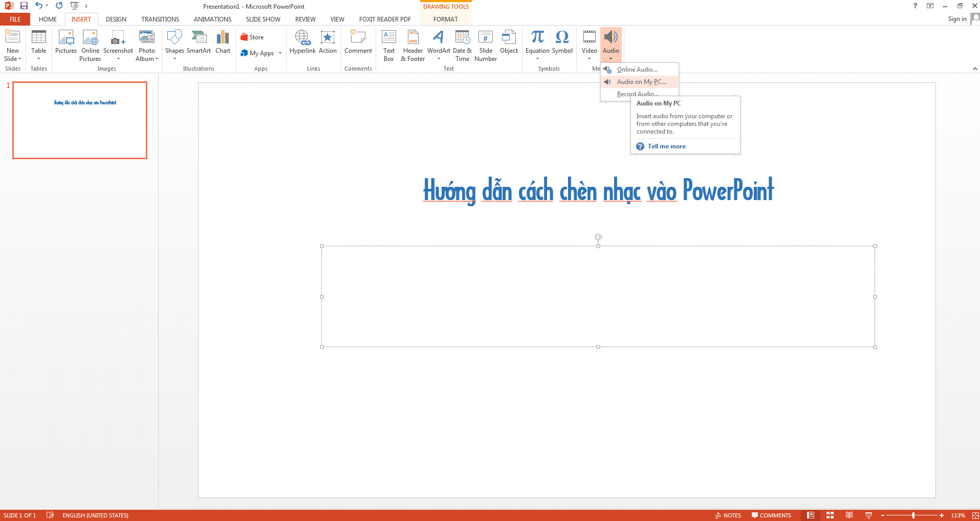The height and width of the screenshot is (521, 980).
Task: Switch to Reading View in status bar
Action: (849, 515)
